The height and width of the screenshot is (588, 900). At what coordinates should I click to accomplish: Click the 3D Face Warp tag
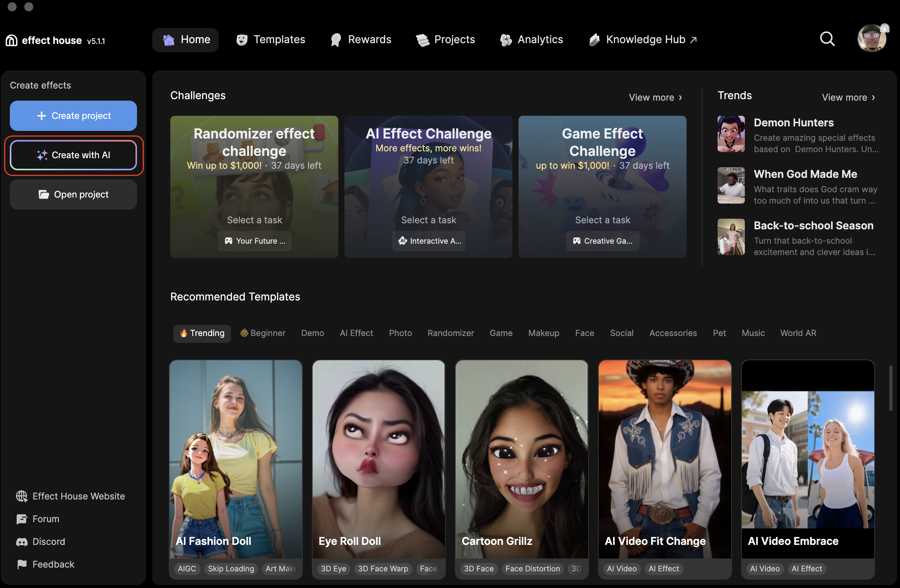pyautogui.click(x=383, y=569)
